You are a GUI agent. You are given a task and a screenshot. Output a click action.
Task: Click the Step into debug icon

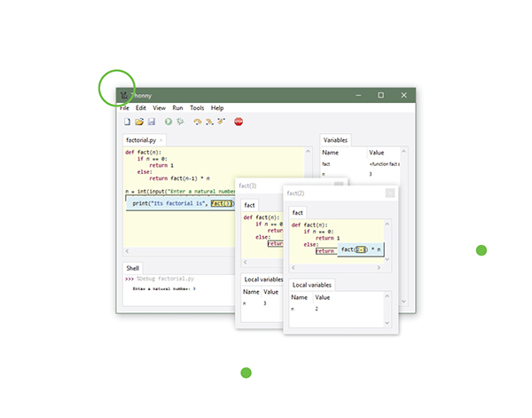(x=208, y=121)
